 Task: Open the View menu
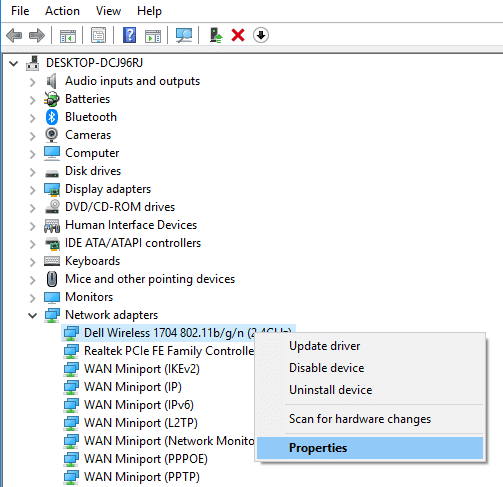point(108,11)
